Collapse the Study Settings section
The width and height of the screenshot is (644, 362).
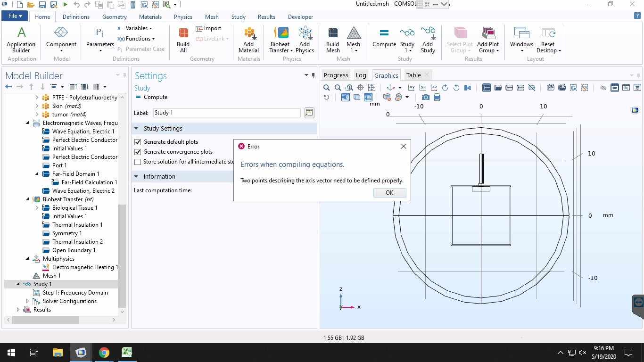137,128
